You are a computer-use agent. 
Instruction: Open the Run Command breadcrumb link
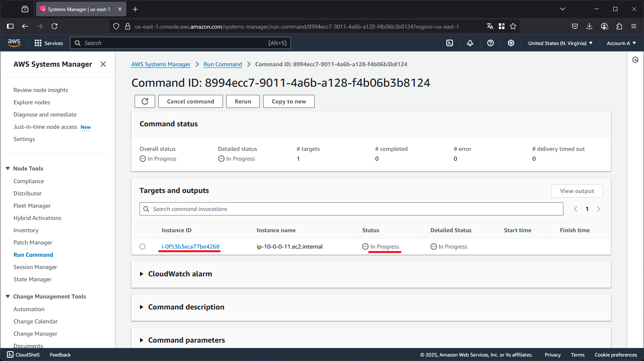pyautogui.click(x=223, y=64)
